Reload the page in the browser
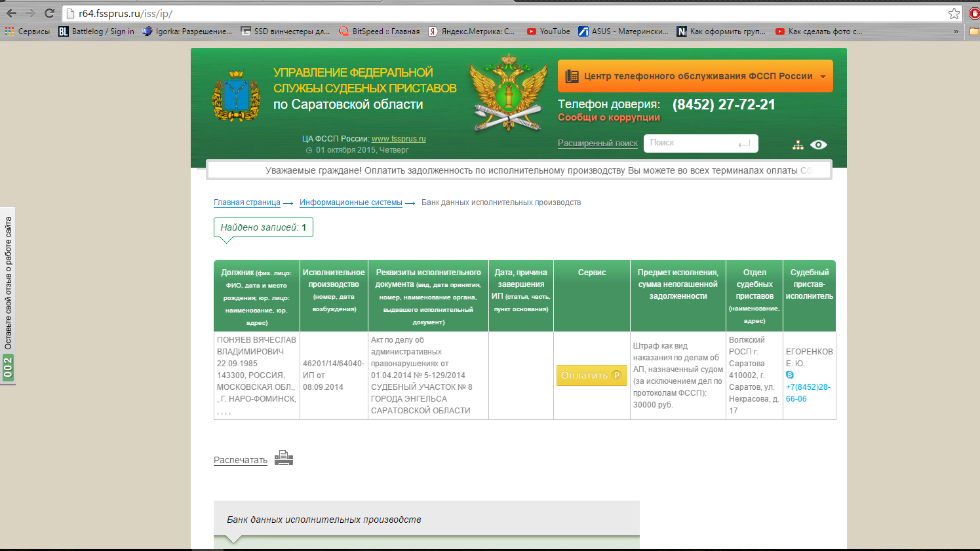Image resolution: width=980 pixels, height=551 pixels. tap(49, 13)
